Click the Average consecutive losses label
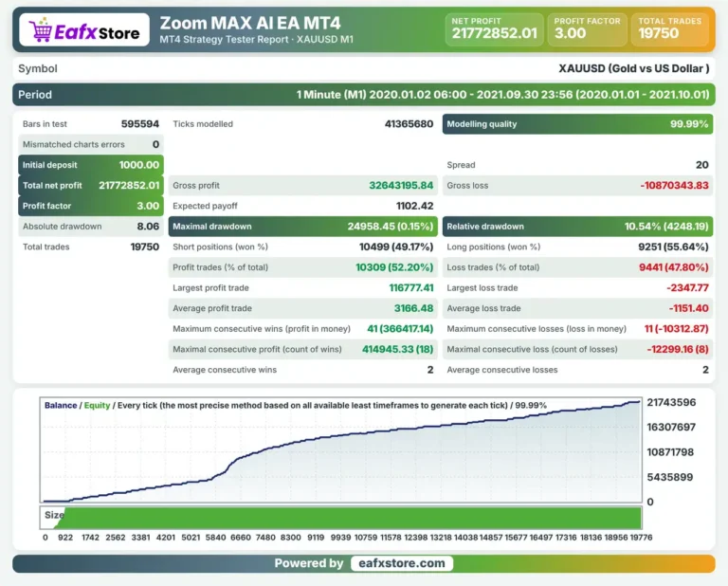 (x=502, y=370)
